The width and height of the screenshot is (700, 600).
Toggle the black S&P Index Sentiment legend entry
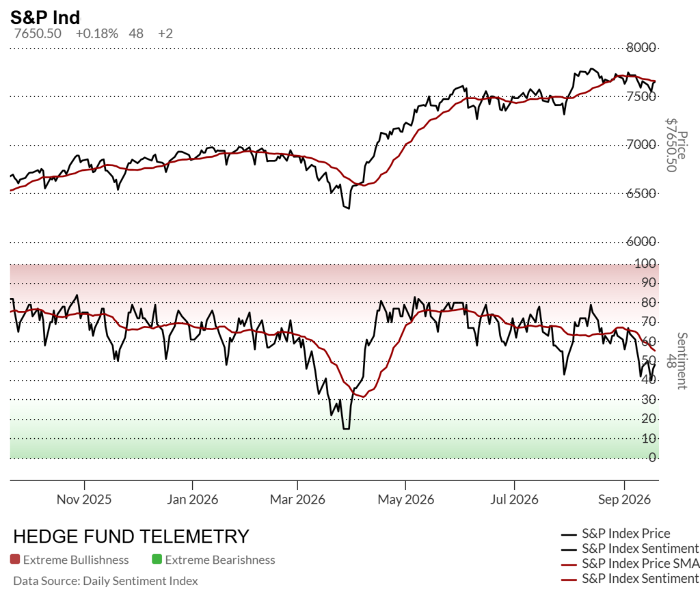pos(630,548)
